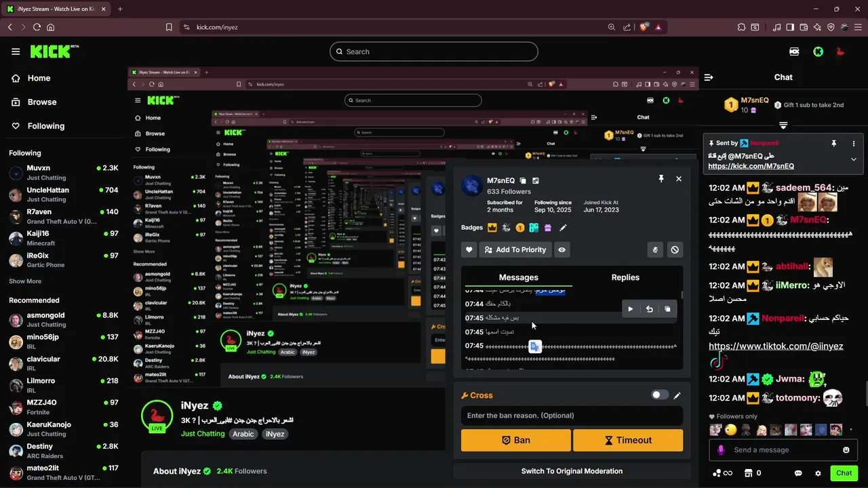868x488 pixels.
Task: Edit the Cross preset with the pencil icon
Action: (677, 395)
